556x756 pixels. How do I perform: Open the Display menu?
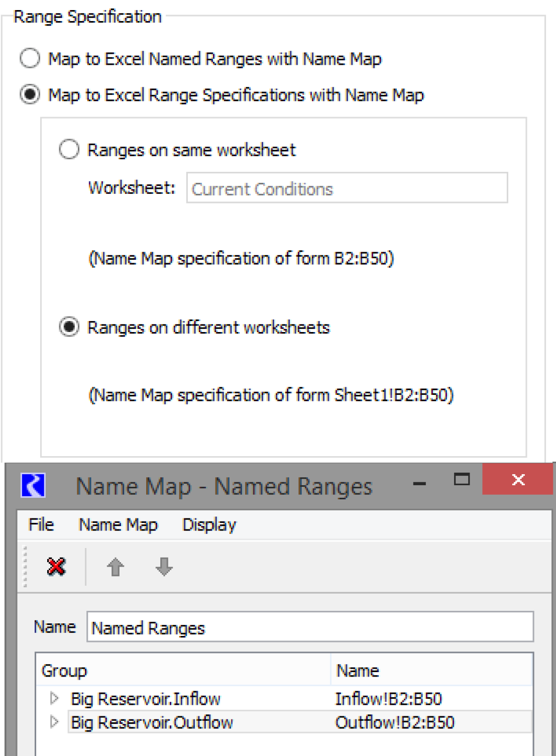[x=209, y=524]
